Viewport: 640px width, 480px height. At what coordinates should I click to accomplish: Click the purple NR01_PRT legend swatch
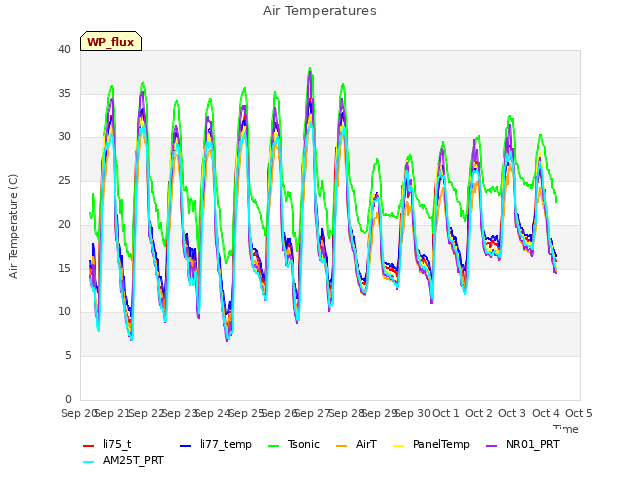point(491,445)
